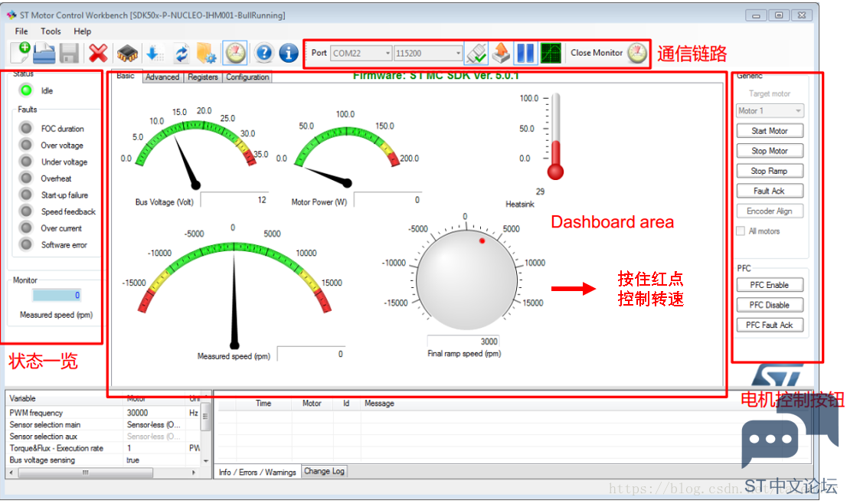Toggle the gauge monitor icon in main toolbar
This screenshot has width=847, height=504.
[235, 53]
